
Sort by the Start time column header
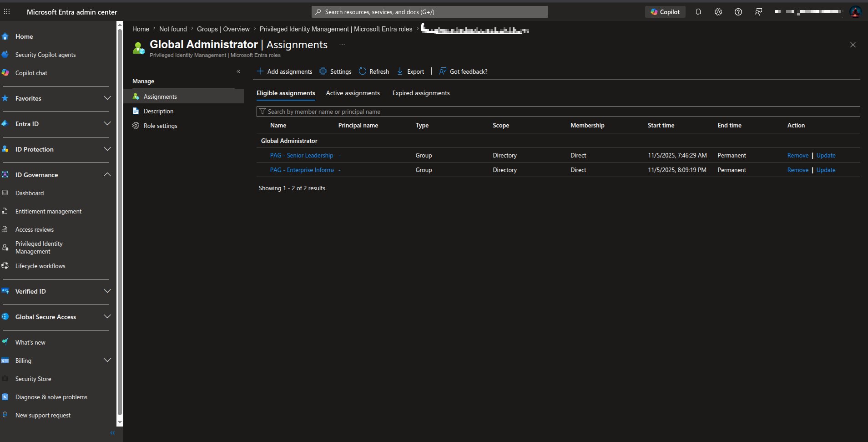click(x=661, y=125)
